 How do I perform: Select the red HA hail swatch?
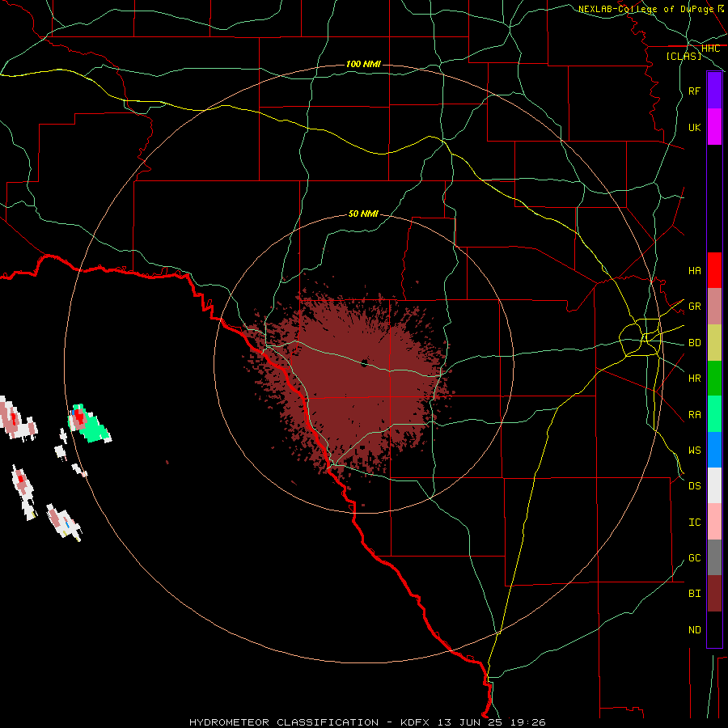(714, 270)
